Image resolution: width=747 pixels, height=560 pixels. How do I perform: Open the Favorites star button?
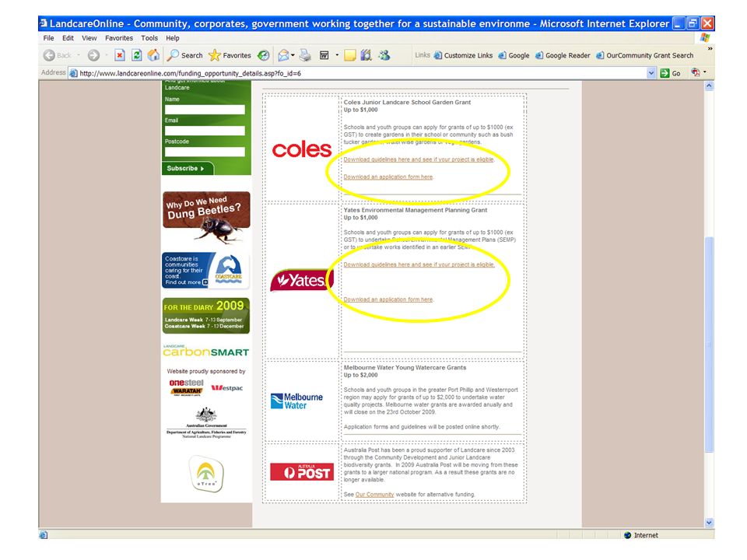tap(230, 55)
